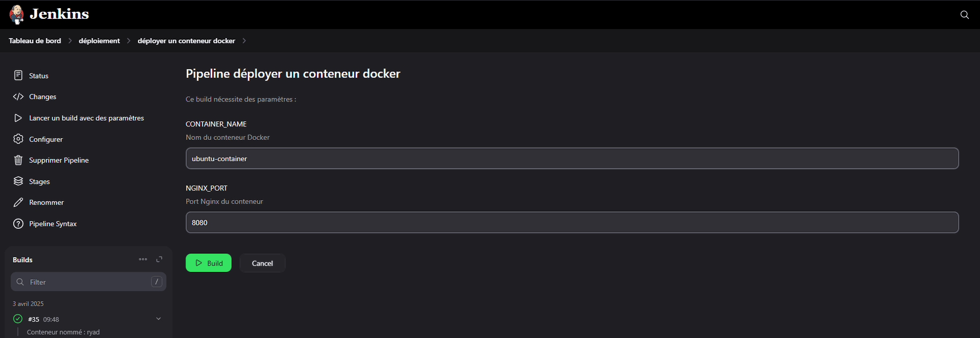This screenshot has height=338, width=980.
Task: Focus the builds Filter search box
Action: click(x=88, y=282)
